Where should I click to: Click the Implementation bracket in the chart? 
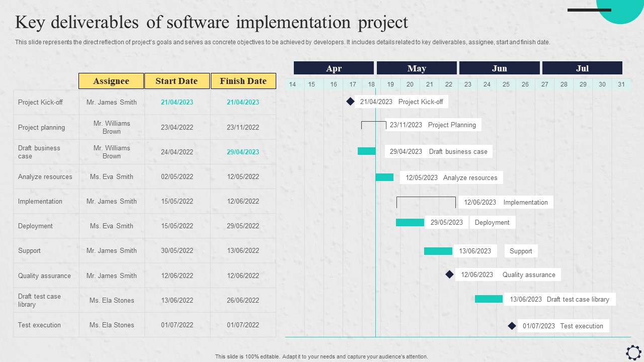coord(426,202)
